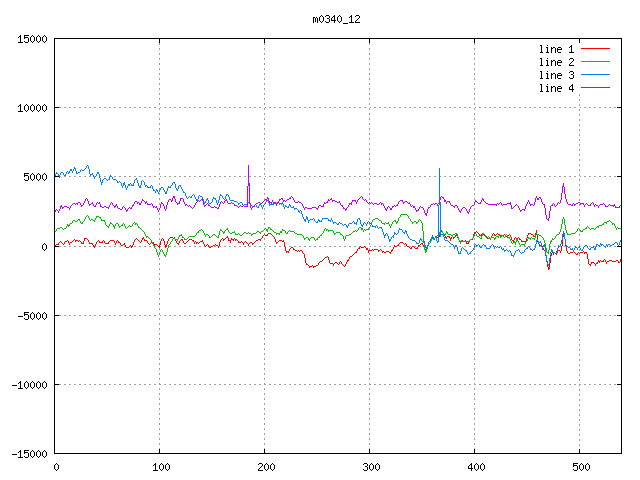Click the red line 1 legend sample

(596, 49)
